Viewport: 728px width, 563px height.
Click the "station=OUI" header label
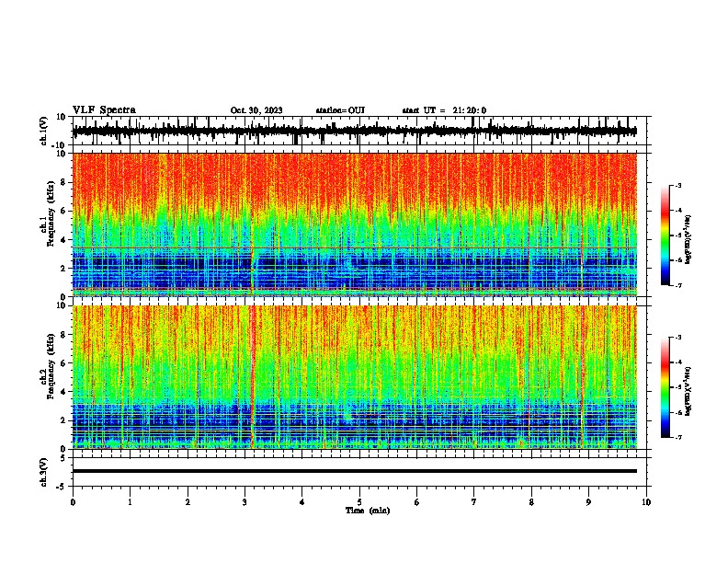pyautogui.click(x=340, y=110)
